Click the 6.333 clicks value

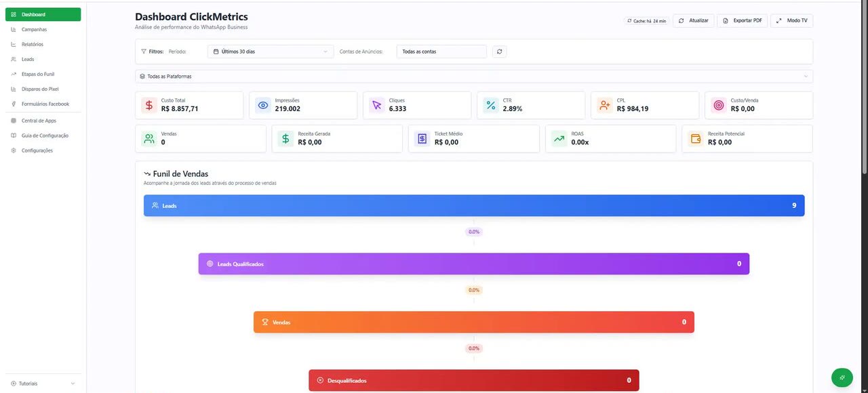[398, 109]
